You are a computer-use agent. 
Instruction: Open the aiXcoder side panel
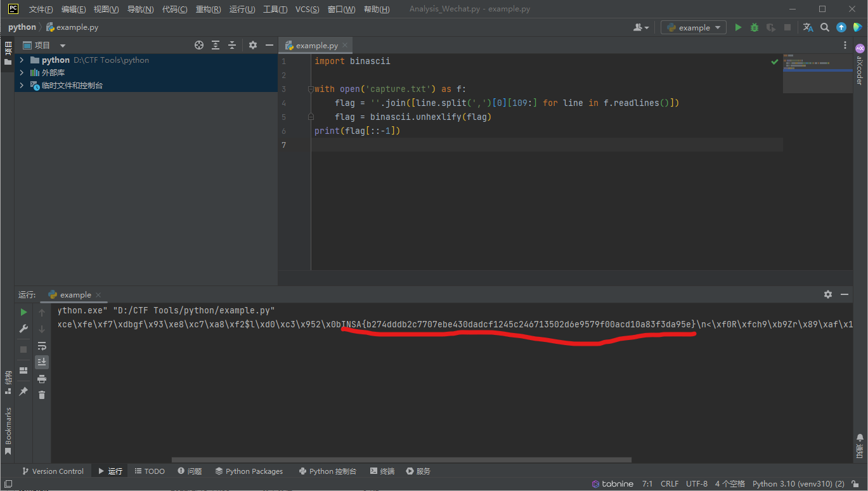[x=860, y=65]
